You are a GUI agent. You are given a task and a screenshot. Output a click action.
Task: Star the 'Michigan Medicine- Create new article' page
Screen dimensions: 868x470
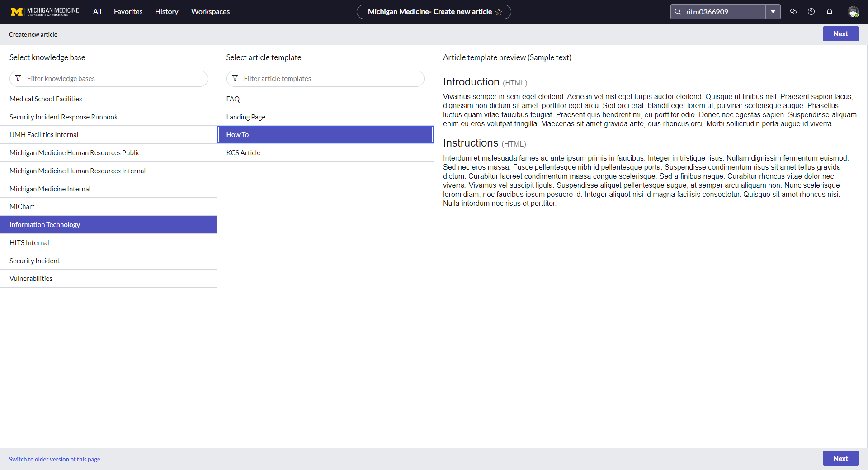point(499,12)
